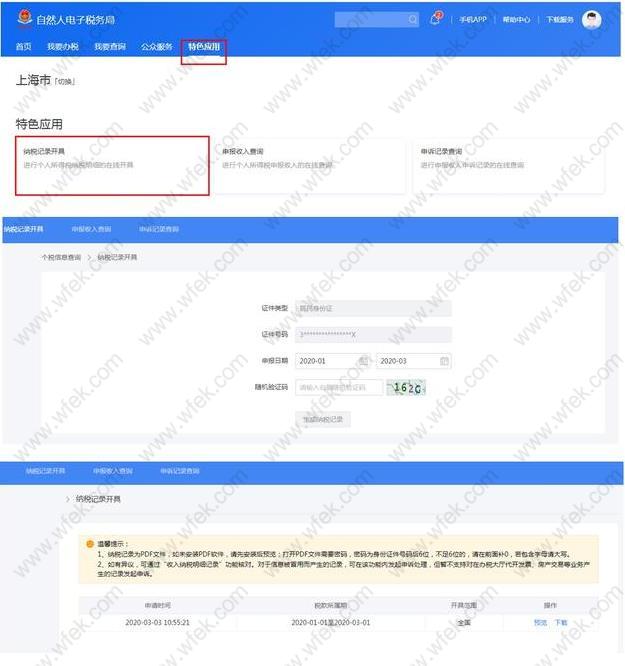Open 帮助中心 help center link
Image resolution: width=625 pixels, height=666 pixels.
pos(516,20)
